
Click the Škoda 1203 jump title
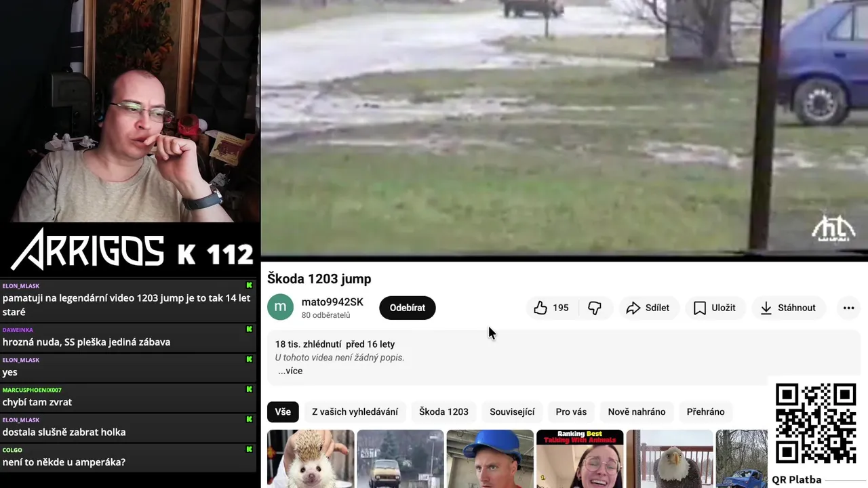coord(319,279)
